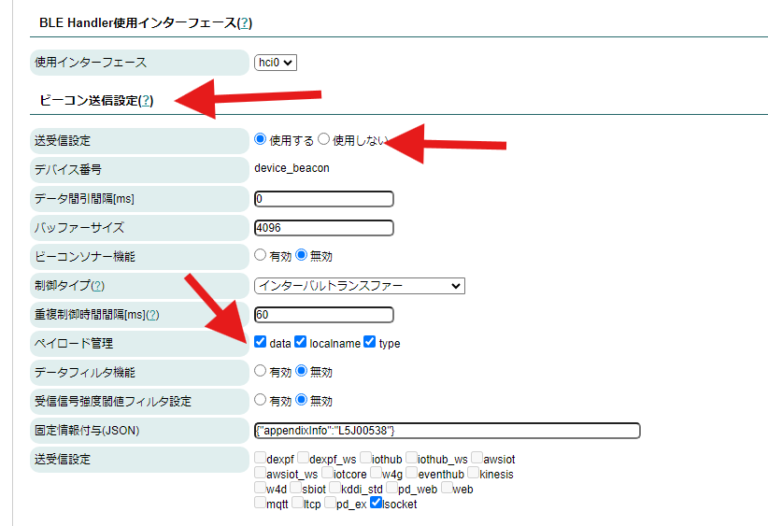Enable ビーコンソナー機能 with 有効 radio
The height and width of the screenshot is (526, 768).
(x=261, y=255)
